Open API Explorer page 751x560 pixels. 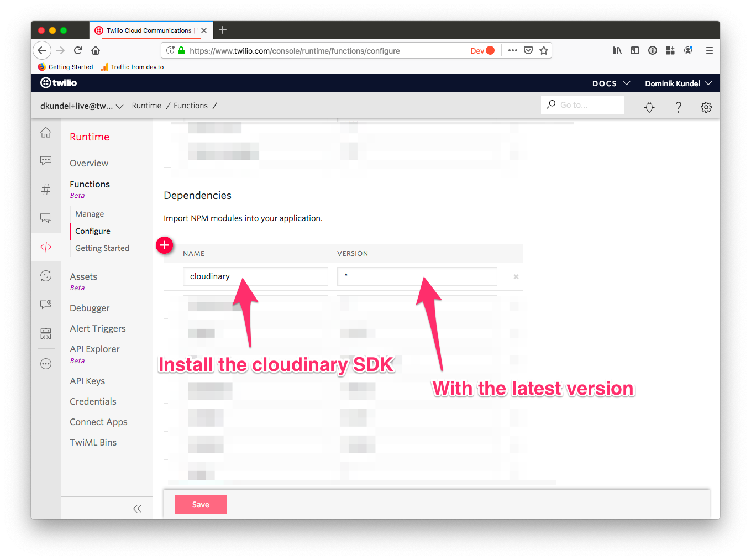click(94, 349)
